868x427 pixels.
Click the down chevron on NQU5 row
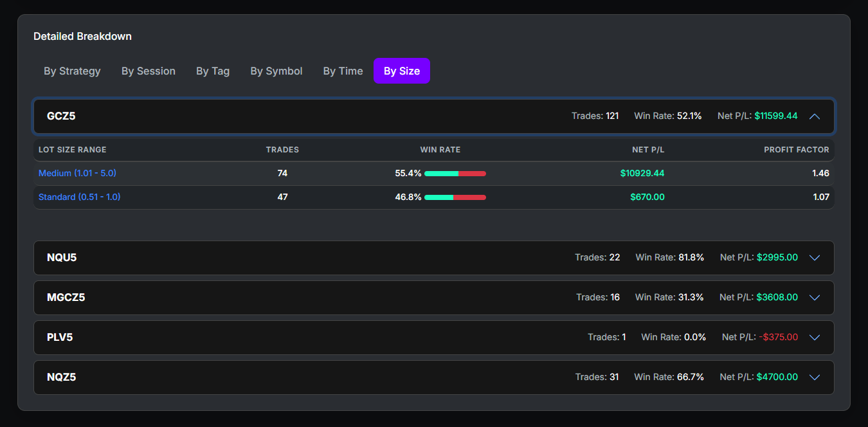tap(815, 257)
